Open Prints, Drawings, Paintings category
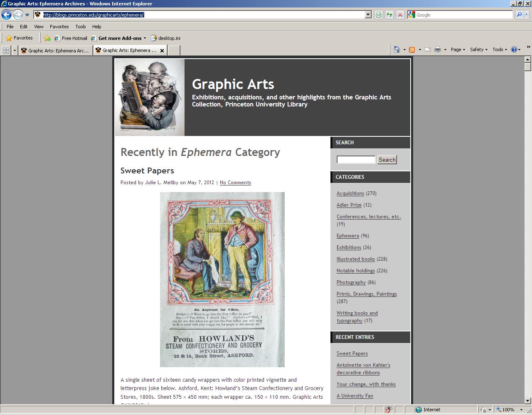Image resolution: width=532 pixels, height=415 pixels. coord(367,294)
